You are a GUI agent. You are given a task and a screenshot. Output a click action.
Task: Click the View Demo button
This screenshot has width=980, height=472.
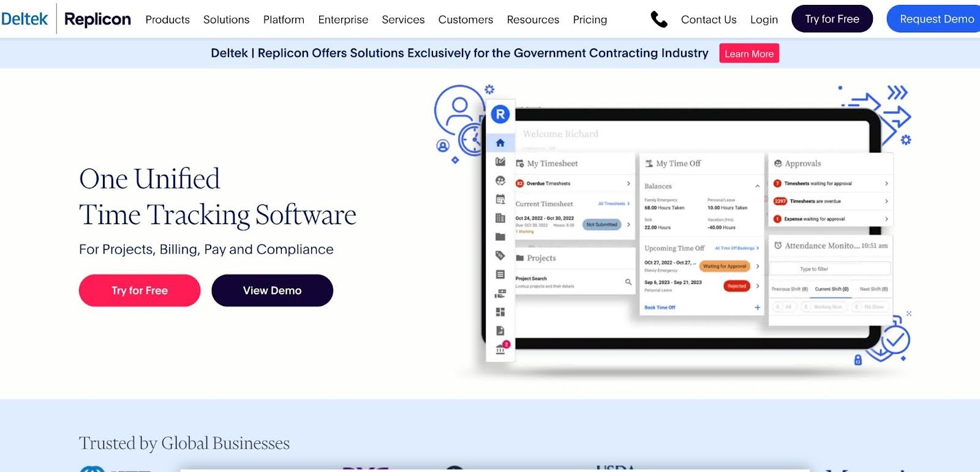(272, 290)
